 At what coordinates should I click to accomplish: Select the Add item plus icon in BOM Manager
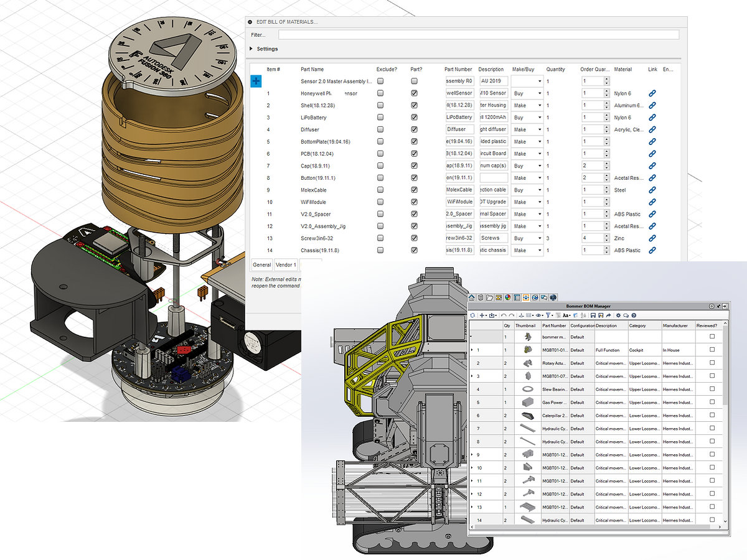pos(482,315)
